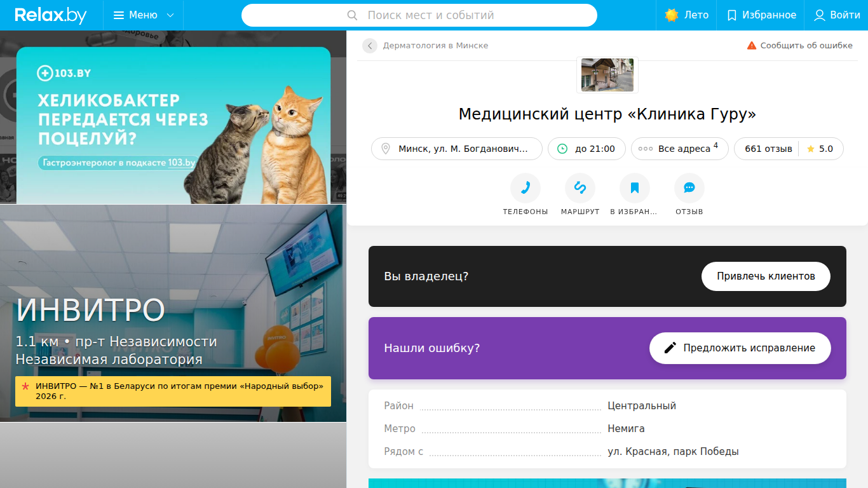Click the person icon beside Войти

820,15
